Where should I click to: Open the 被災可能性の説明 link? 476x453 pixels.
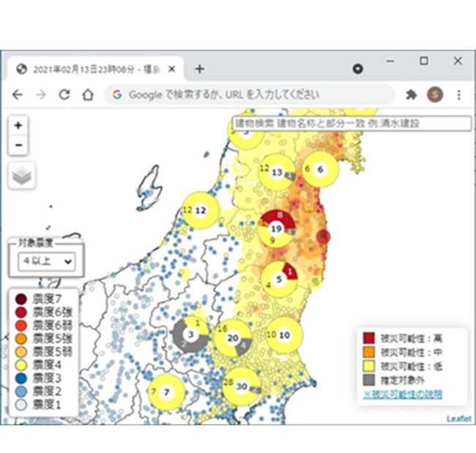click(x=403, y=394)
